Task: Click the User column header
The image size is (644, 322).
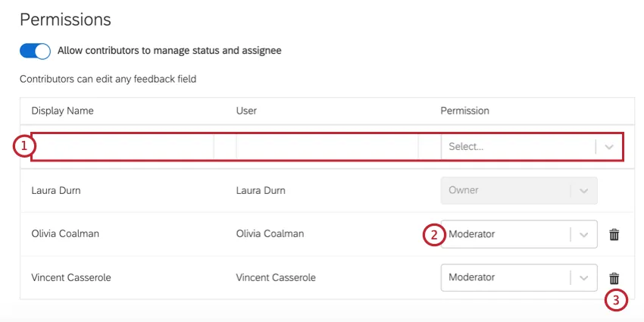Action: tap(246, 111)
